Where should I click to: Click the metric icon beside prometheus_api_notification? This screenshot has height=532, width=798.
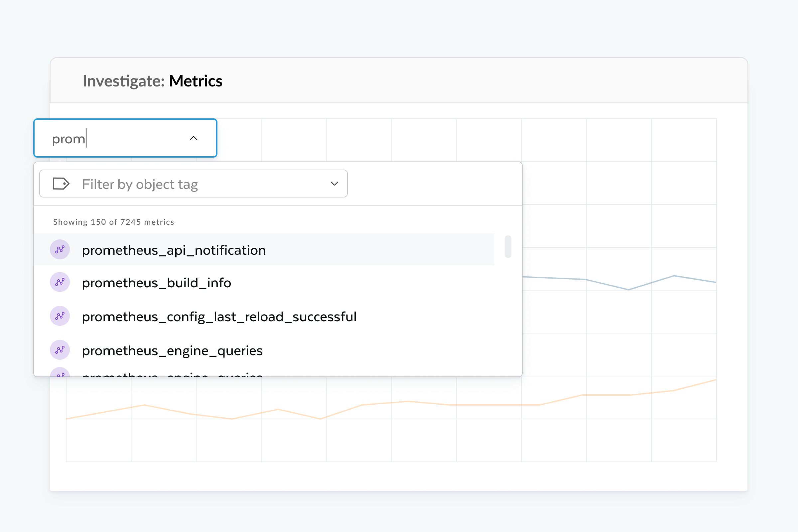pos(60,250)
